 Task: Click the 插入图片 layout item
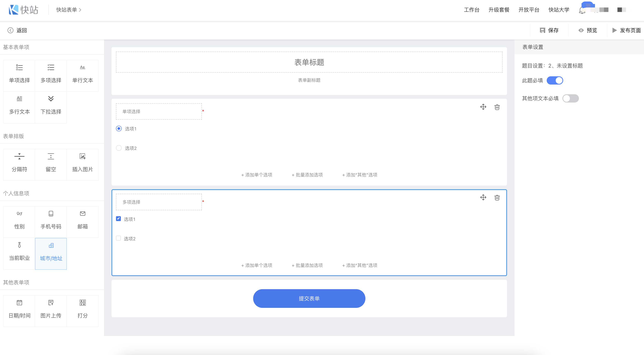(x=83, y=164)
